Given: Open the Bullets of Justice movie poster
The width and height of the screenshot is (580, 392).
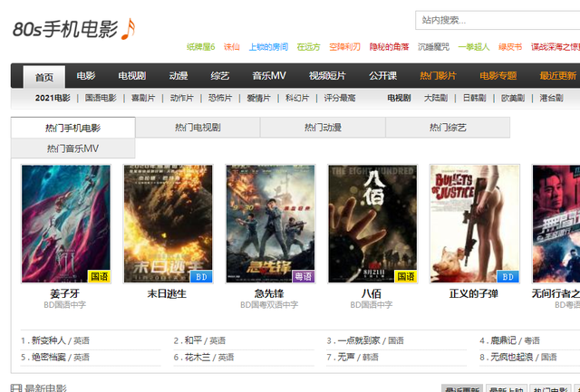Looking at the screenshot, I should pyautogui.click(x=475, y=224).
